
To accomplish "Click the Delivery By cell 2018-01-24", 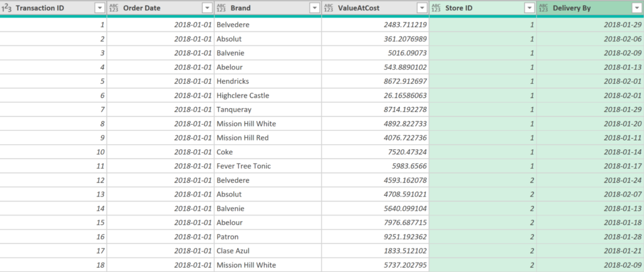I will [590, 180].
